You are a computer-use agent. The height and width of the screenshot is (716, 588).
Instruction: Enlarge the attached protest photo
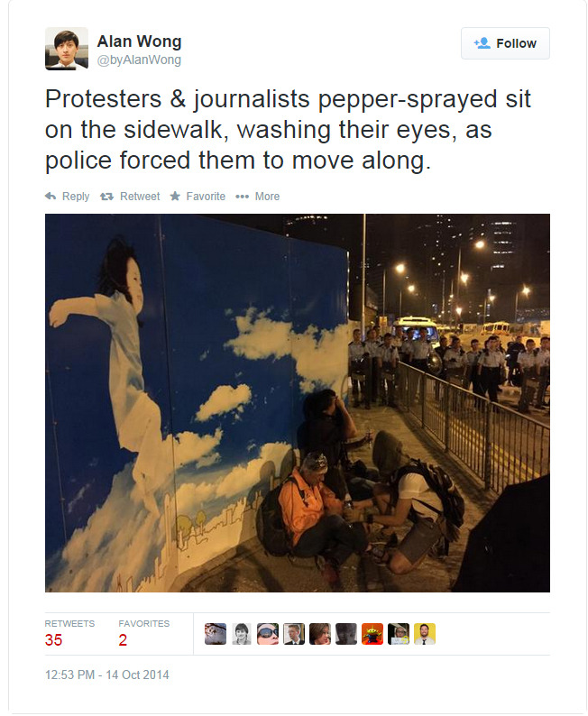[x=298, y=403]
